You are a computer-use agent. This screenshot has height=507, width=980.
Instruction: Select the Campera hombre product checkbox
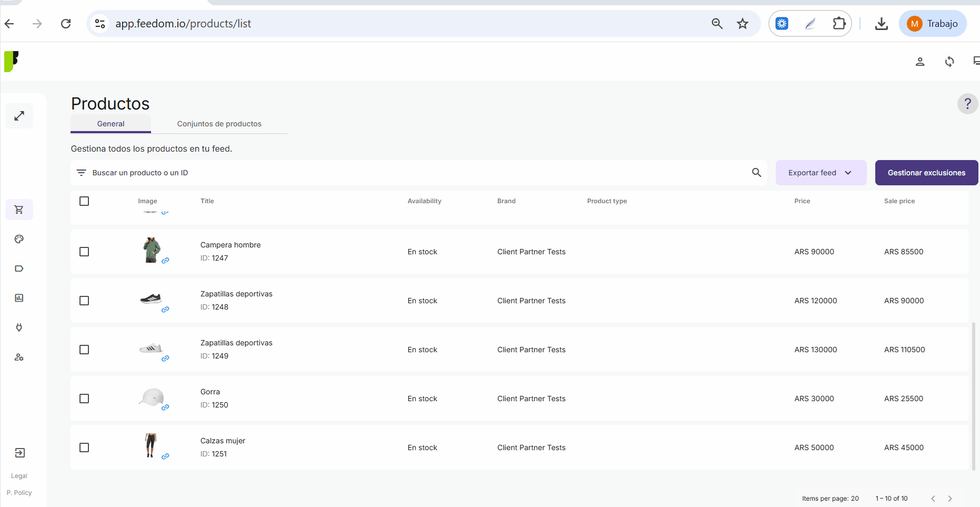[84, 252]
